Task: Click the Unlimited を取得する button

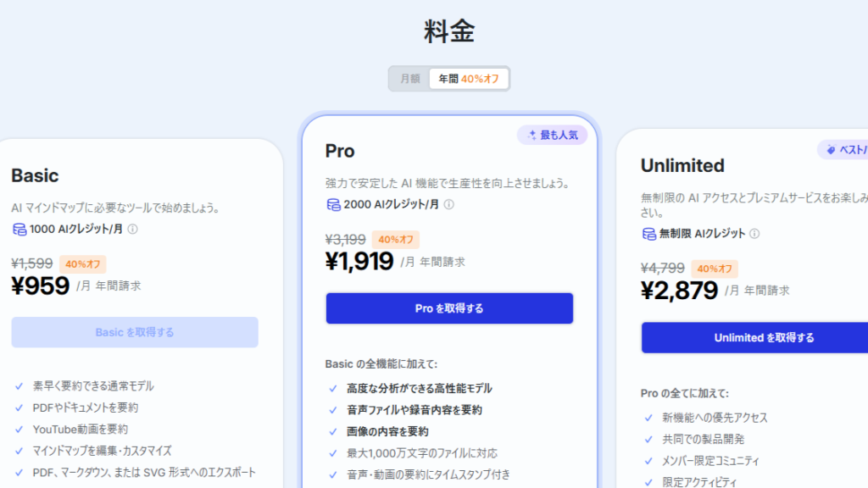Action: click(x=754, y=337)
